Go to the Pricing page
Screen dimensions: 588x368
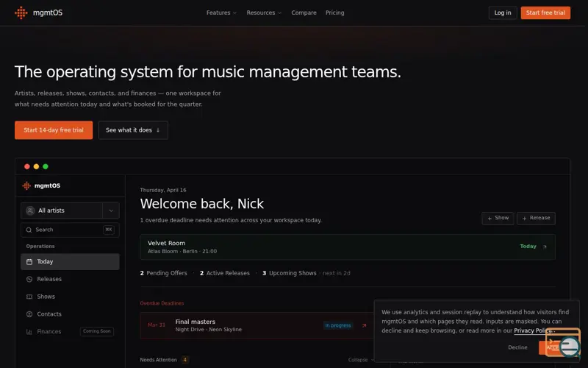click(x=334, y=13)
